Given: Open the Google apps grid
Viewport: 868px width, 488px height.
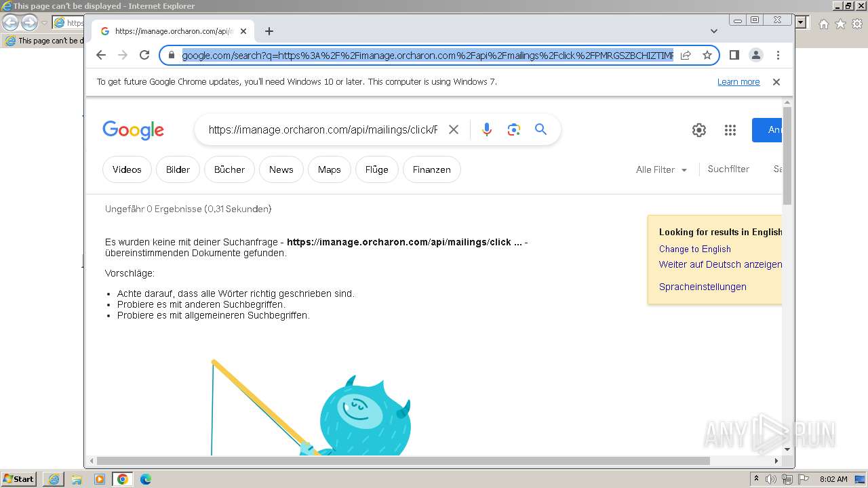Looking at the screenshot, I should point(730,130).
